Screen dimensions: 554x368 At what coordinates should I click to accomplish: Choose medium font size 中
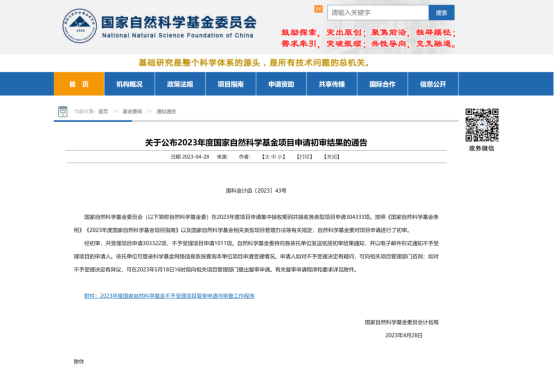(x=273, y=157)
